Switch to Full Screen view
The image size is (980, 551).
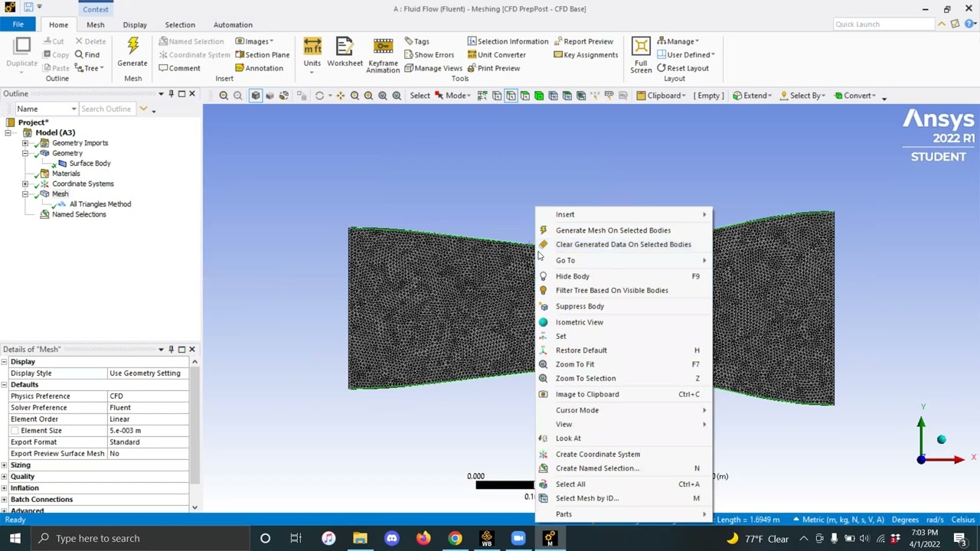pyautogui.click(x=641, y=54)
